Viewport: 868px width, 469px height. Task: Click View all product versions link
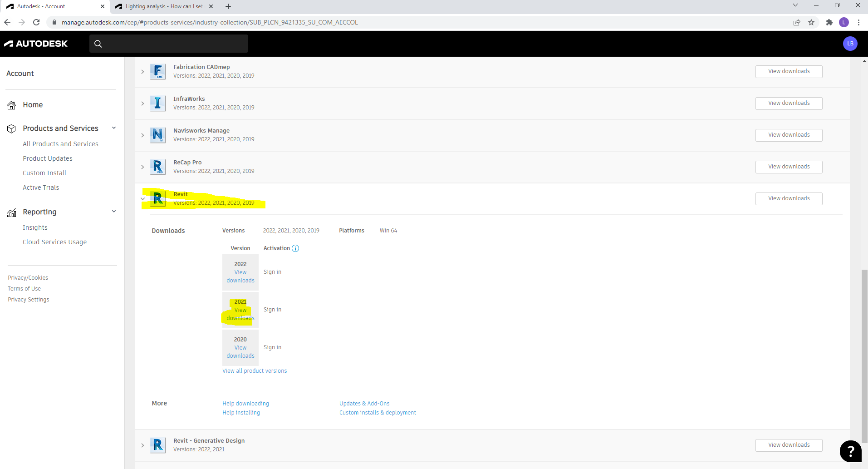tap(254, 370)
